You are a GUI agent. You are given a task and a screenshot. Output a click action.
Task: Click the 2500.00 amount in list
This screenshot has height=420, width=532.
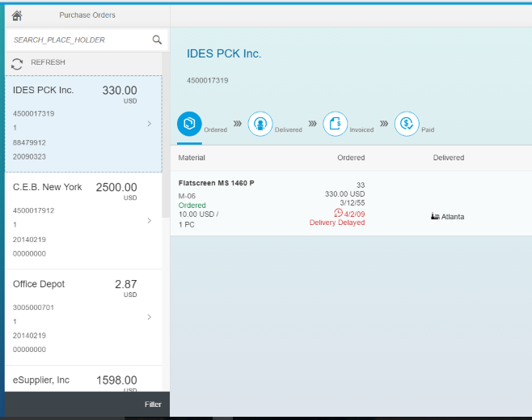tap(116, 187)
